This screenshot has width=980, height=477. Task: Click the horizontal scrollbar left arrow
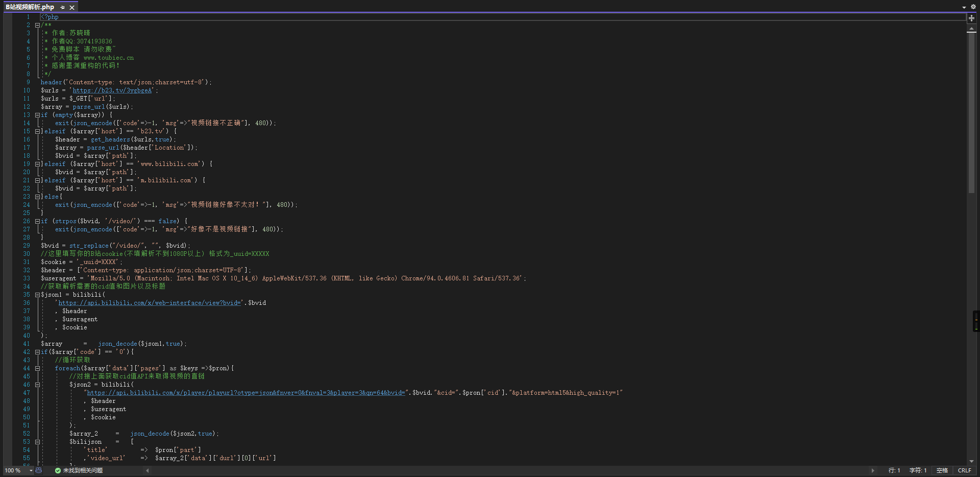coord(148,470)
